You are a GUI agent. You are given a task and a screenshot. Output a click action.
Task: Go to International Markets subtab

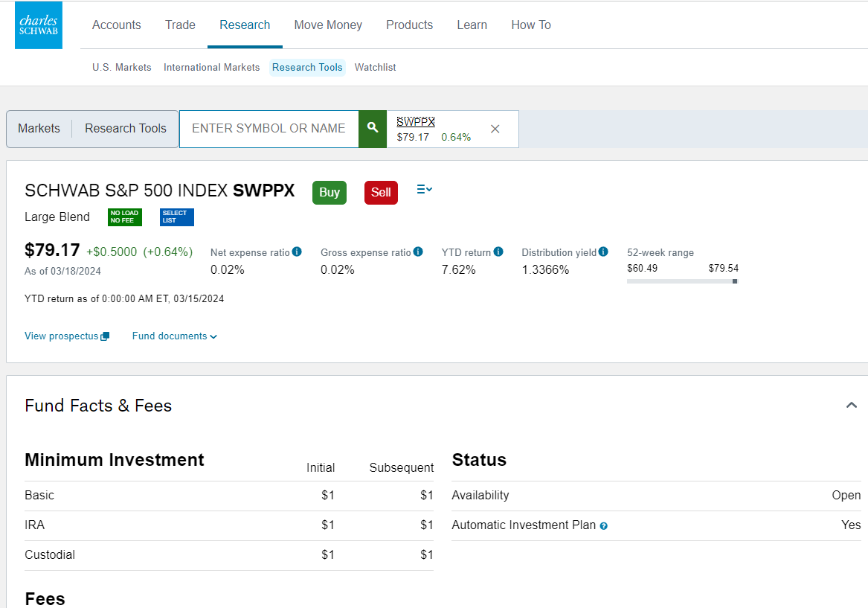click(x=211, y=67)
